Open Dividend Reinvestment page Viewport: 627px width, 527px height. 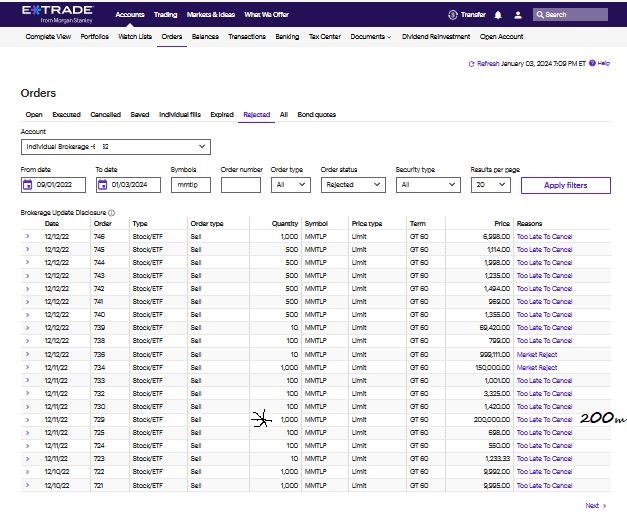(x=436, y=37)
